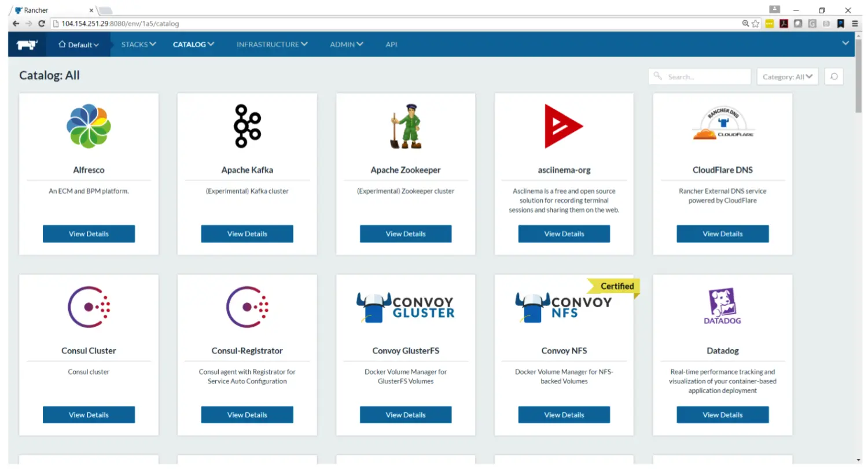Click the Rancher cow logo icon
The height and width of the screenshot is (469, 868).
27,45
